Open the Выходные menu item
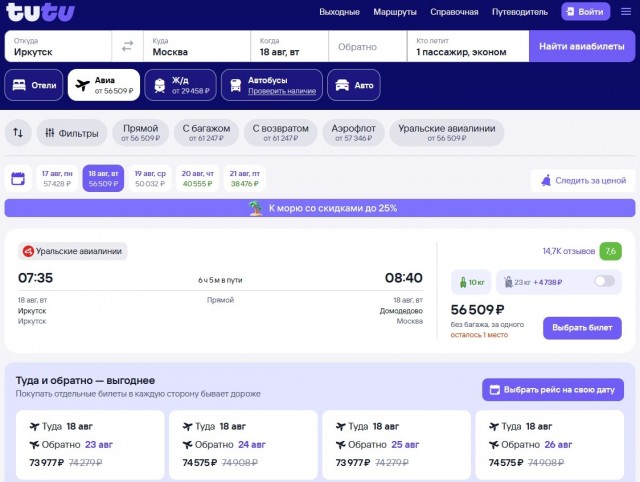The height and width of the screenshot is (482, 640). click(339, 12)
